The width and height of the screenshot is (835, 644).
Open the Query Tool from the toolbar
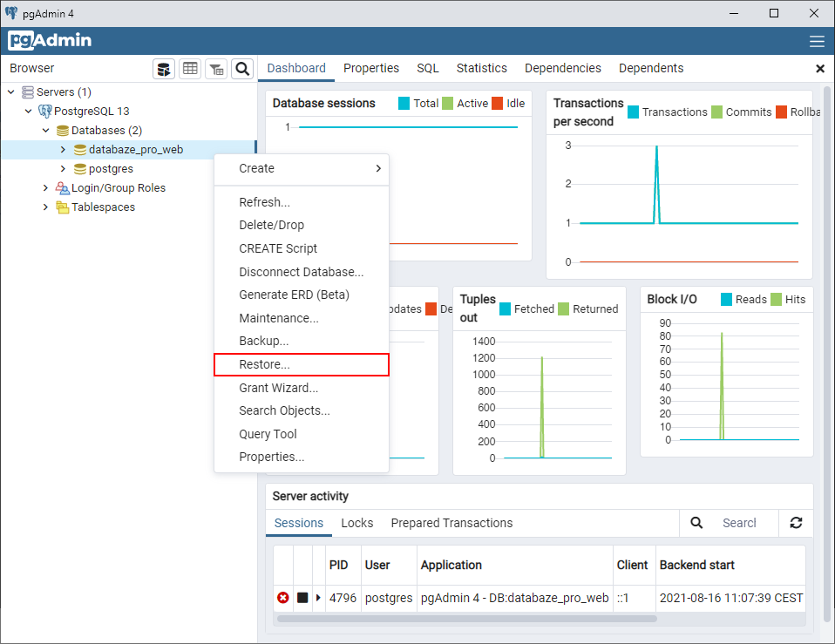164,69
